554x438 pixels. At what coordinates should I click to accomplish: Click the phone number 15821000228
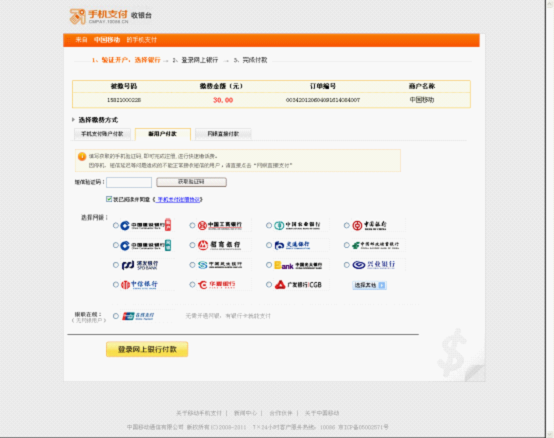pyautogui.click(x=124, y=100)
